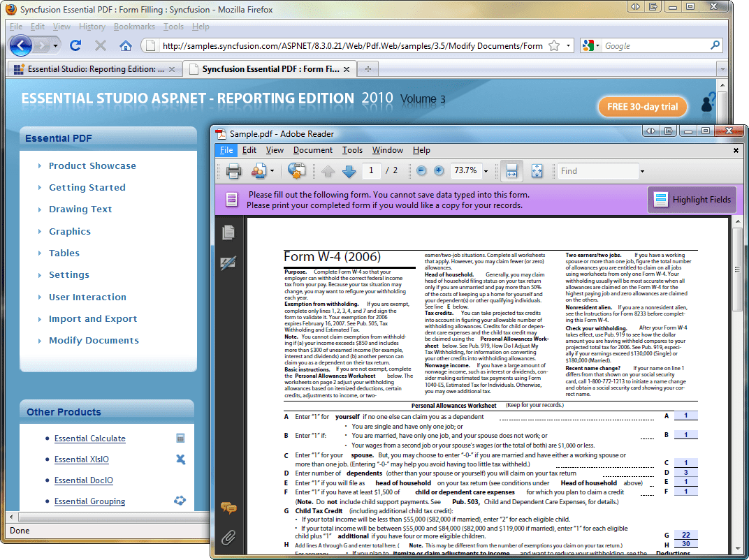Click the User Interaction link
This screenshot has width=749, height=560.
pos(87,297)
